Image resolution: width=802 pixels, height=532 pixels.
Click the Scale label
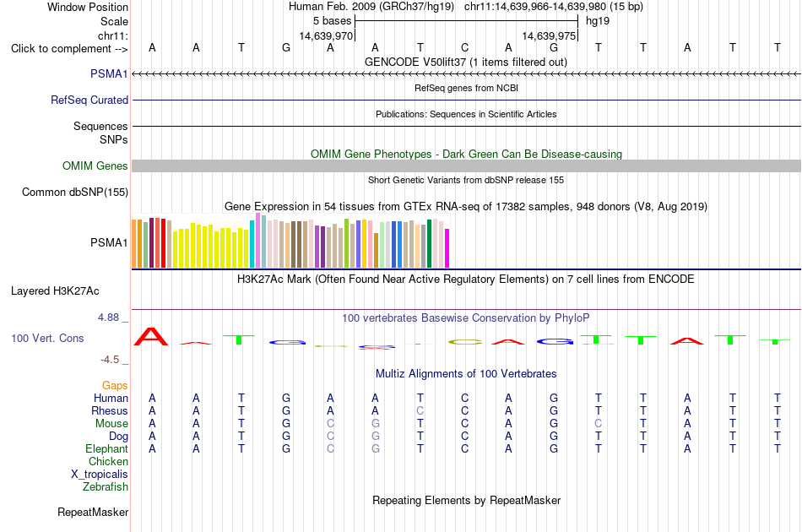(114, 21)
